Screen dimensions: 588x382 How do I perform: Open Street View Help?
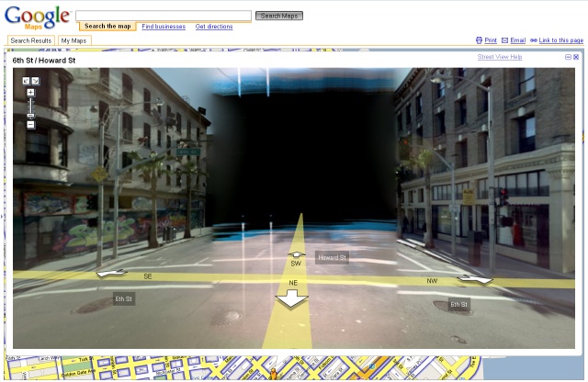(x=499, y=57)
